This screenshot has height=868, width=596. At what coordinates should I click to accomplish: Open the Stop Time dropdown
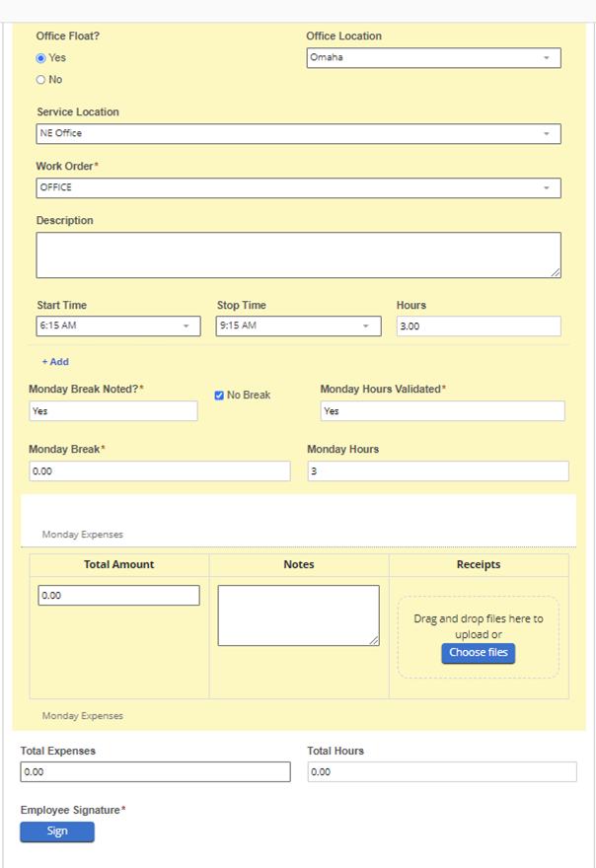pyautogui.click(x=299, y=325)
